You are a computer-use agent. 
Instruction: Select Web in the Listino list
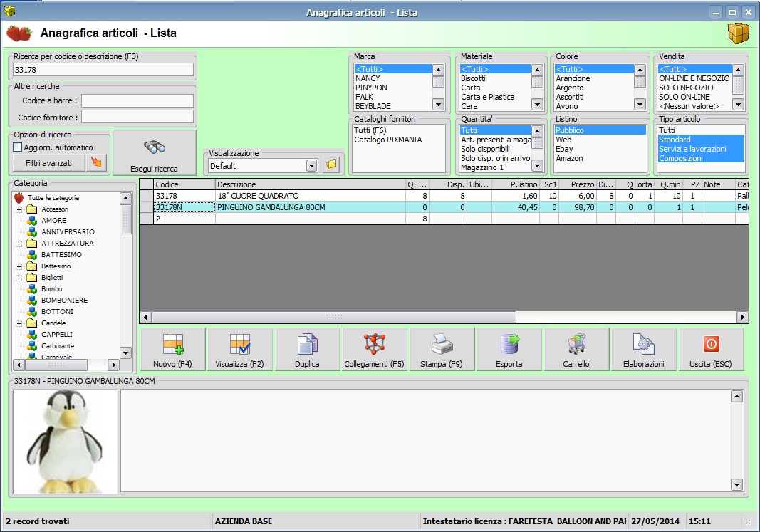[563, 140]
